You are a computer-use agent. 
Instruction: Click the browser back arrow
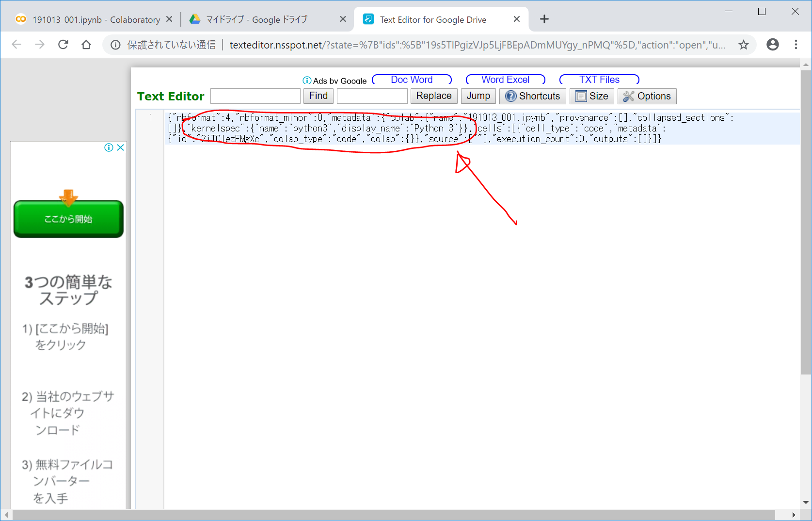tap(16, 45)
